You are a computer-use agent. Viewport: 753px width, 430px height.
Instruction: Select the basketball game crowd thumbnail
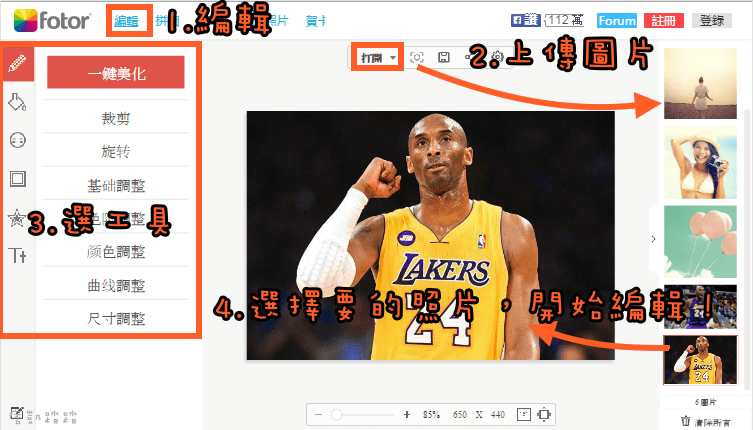[x=700, y=307]
